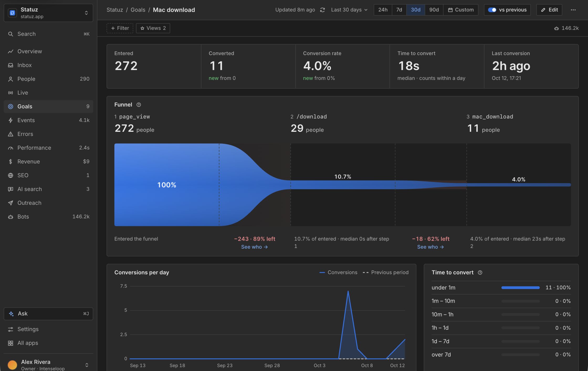Add a Filter

tap(120, 28)
